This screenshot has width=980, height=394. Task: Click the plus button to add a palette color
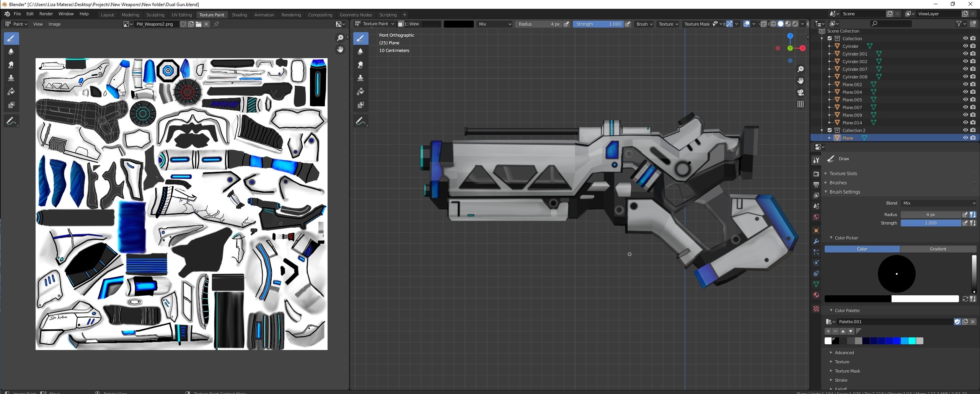pyautogui.click(x=828, y=331)
